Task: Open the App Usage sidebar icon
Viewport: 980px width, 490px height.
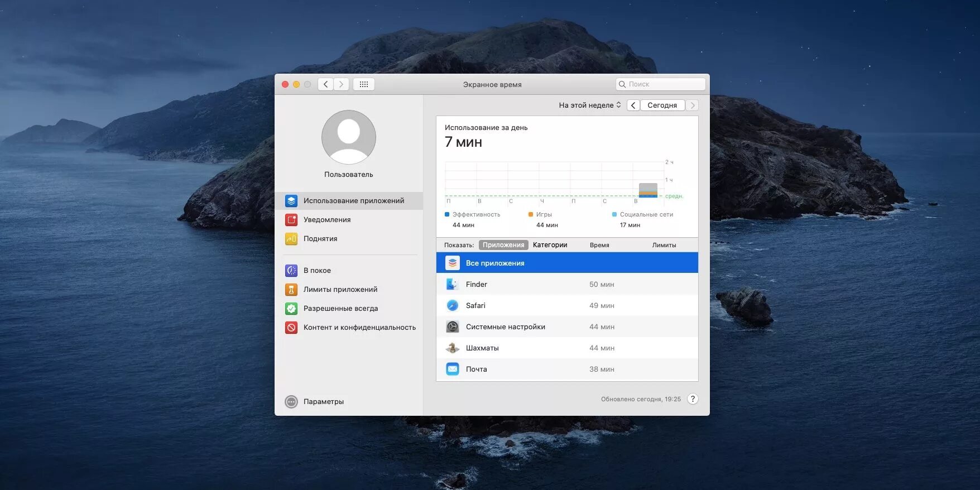Action: pos(291,201)
